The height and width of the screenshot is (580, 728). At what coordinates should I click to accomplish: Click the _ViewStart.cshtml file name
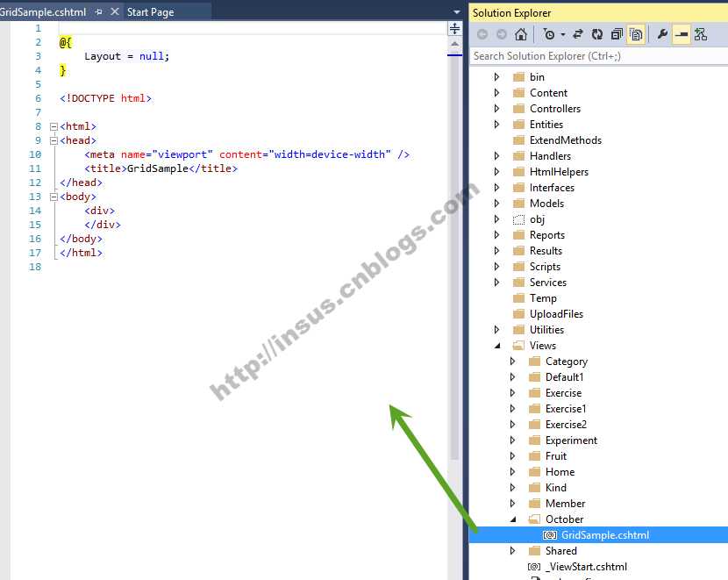coord(587,567)
